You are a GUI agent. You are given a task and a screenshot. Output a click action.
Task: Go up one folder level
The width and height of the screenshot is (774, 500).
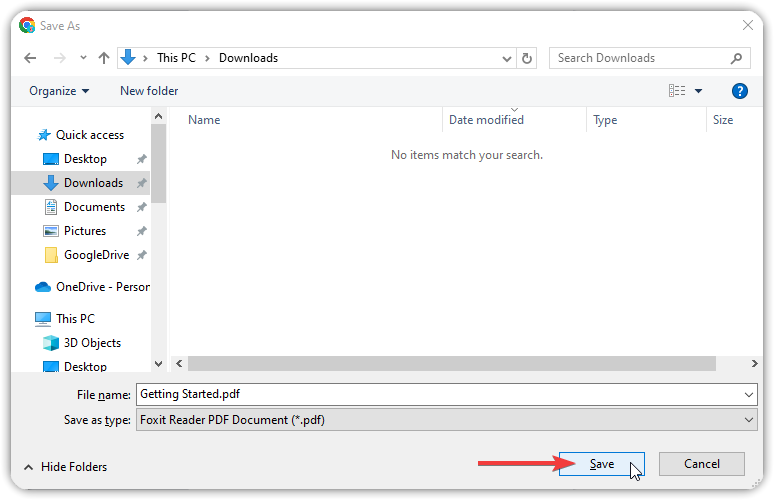tap(104, 58)
